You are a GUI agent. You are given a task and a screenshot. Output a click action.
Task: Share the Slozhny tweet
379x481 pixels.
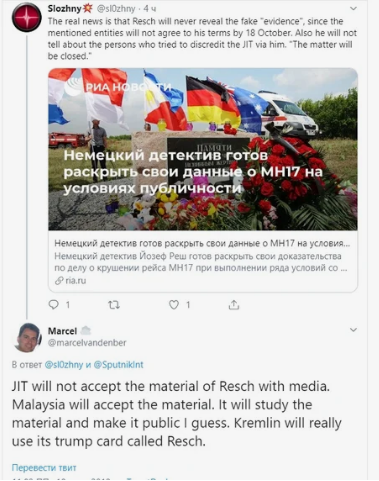[234, 305]
